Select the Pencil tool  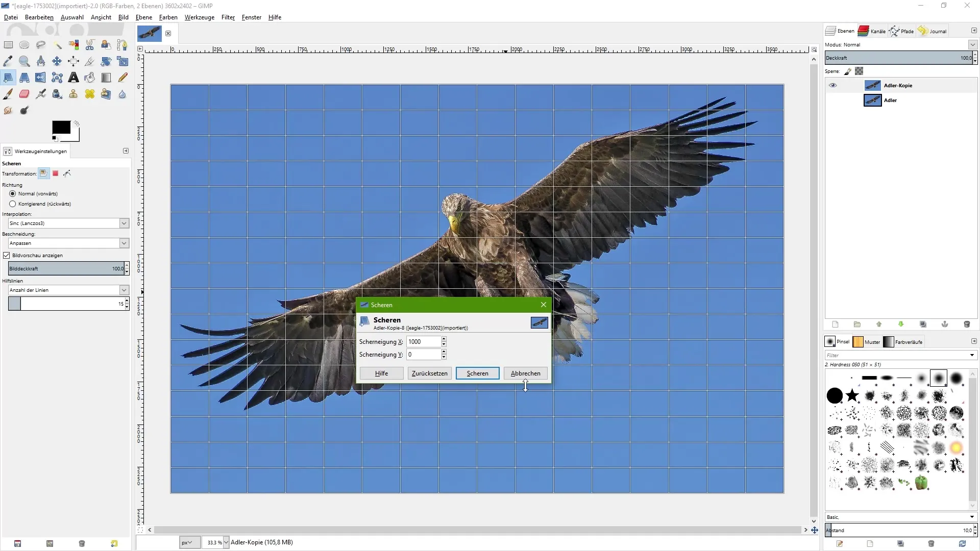click(122, 78)
